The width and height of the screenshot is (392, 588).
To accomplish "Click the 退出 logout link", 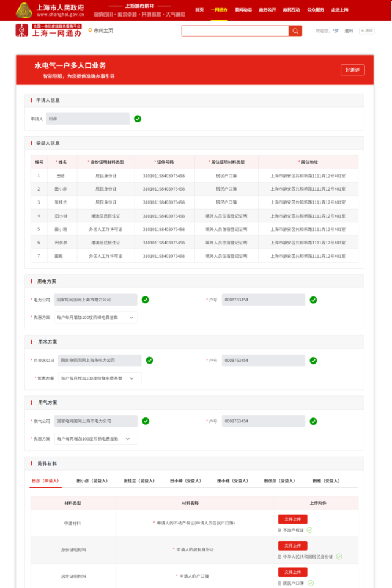I will [349, 31].
